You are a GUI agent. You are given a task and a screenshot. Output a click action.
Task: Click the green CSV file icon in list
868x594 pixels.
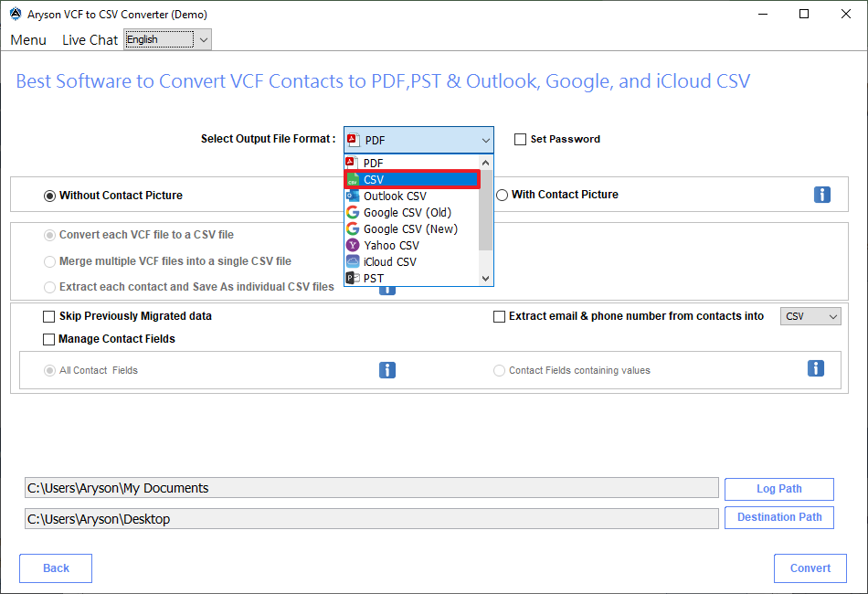(x=353, y=179)
